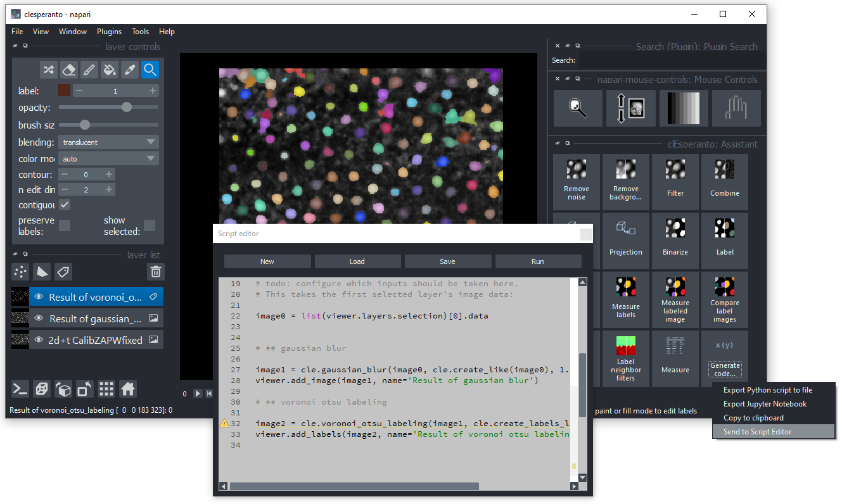Hide the Result of gaussian layer

click(x=39, y=318)
